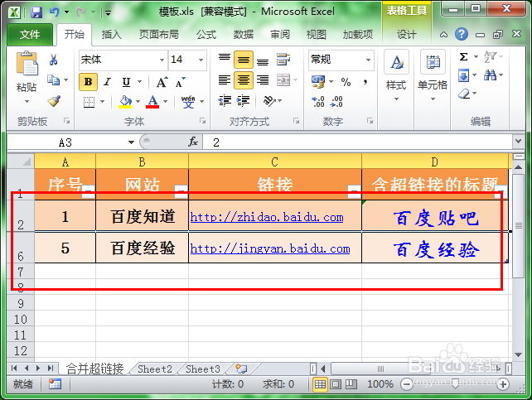This screenshot has height=400, width=532.
Task: Decrease font size with the small A icon
Action: pos(181,82)
